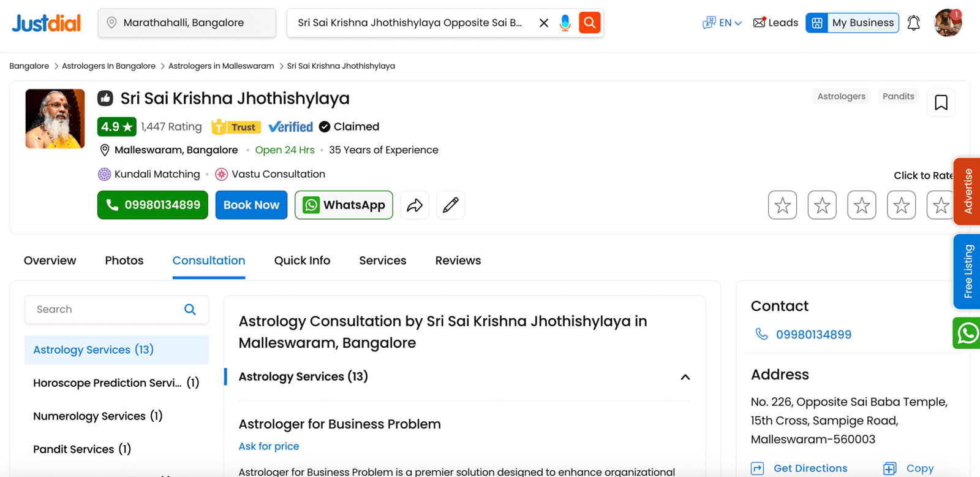Select Horoscope Prediction Services category
Viewport: 980px width, 477px height.
point(116,383)
